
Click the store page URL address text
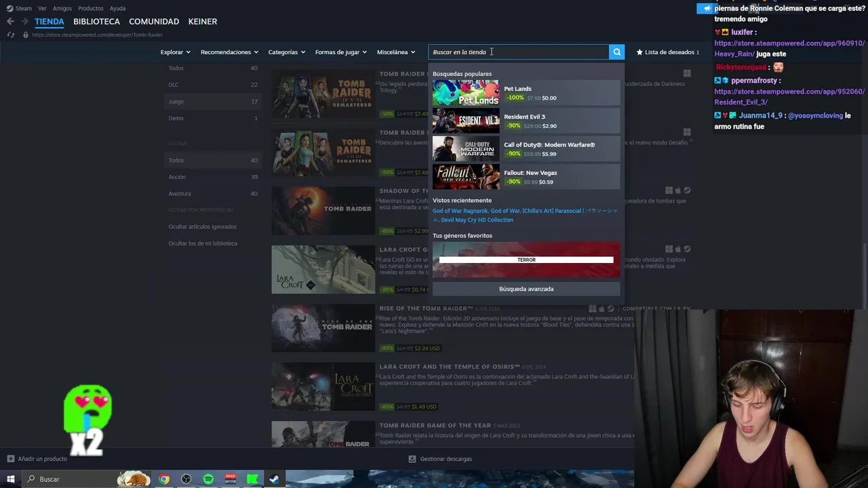97,35
